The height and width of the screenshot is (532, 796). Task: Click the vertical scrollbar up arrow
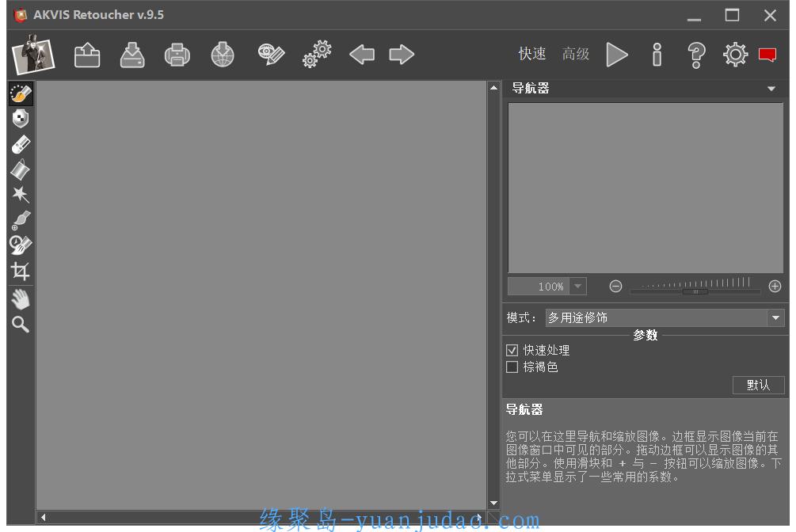click(494, 88)
